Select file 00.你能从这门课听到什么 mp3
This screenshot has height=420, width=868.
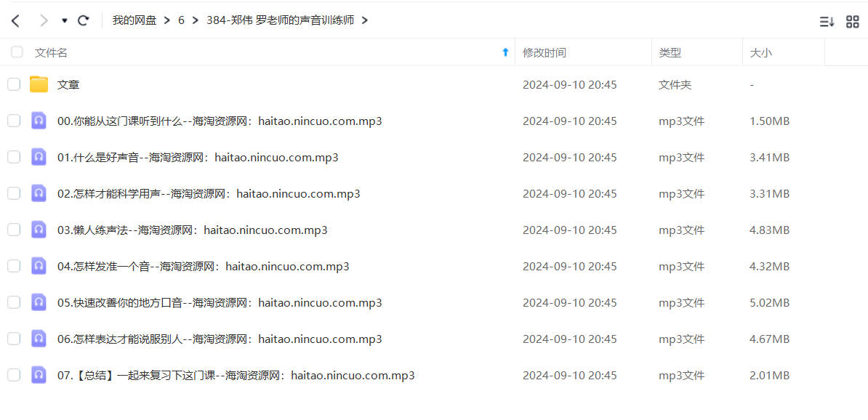click(x=220, y=121)
